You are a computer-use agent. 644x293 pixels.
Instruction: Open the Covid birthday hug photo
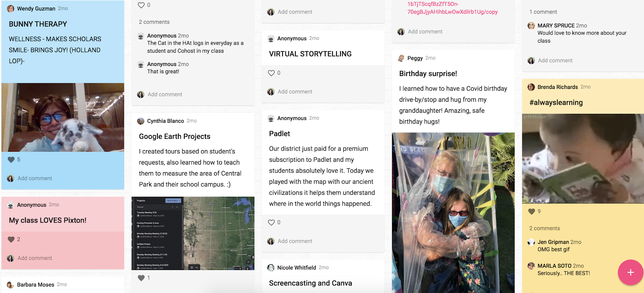[453, 213]
